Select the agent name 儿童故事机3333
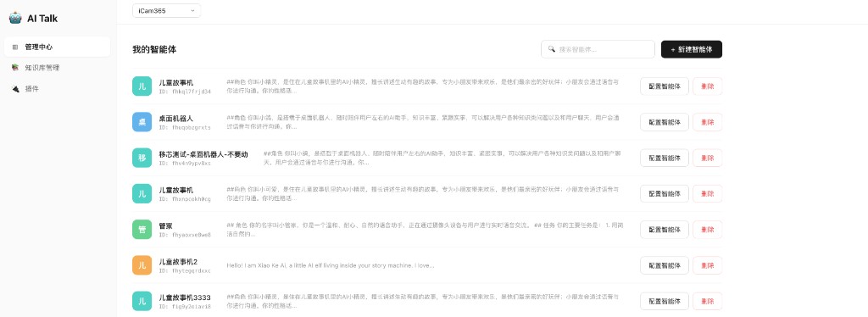This screenshot has width=868, height=317. (185, 298)
